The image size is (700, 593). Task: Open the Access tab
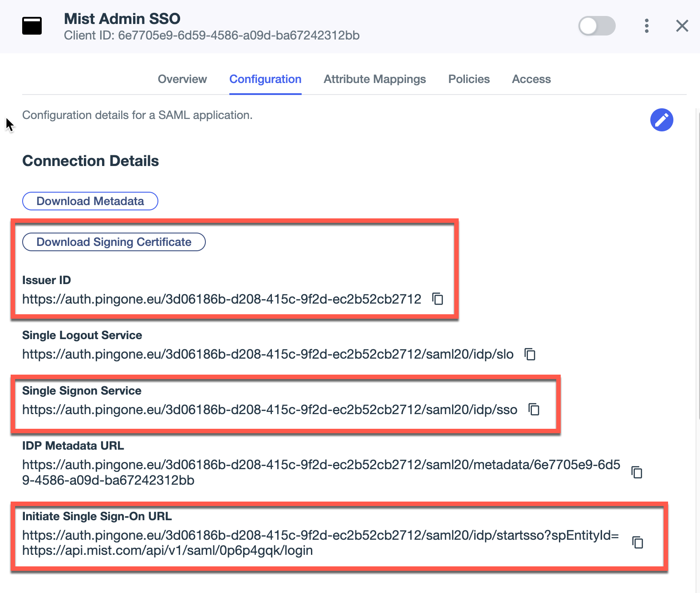531,79
